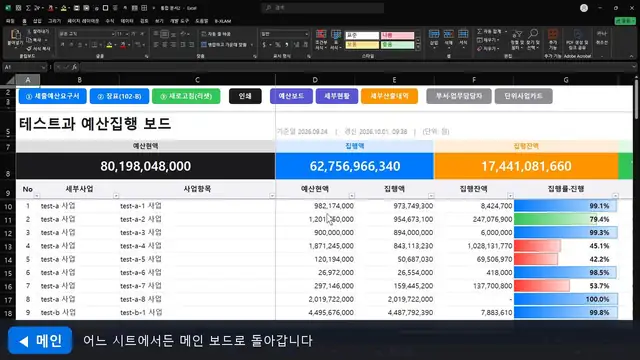Switch to the B-XLAM ribbon tab

pos(223,21)
